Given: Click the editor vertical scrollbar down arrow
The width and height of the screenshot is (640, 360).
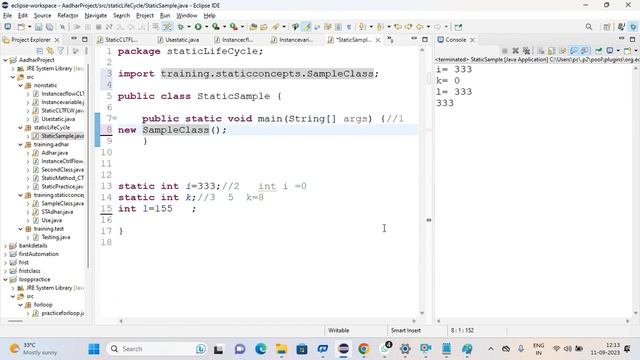Looking at the screenshot, I should (422, 313).
